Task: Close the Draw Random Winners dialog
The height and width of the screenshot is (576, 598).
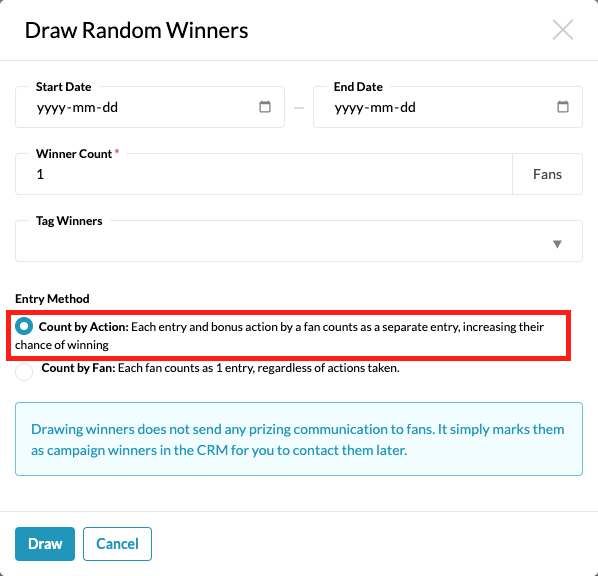Action: pyautogui.click(x=563, y=30)
